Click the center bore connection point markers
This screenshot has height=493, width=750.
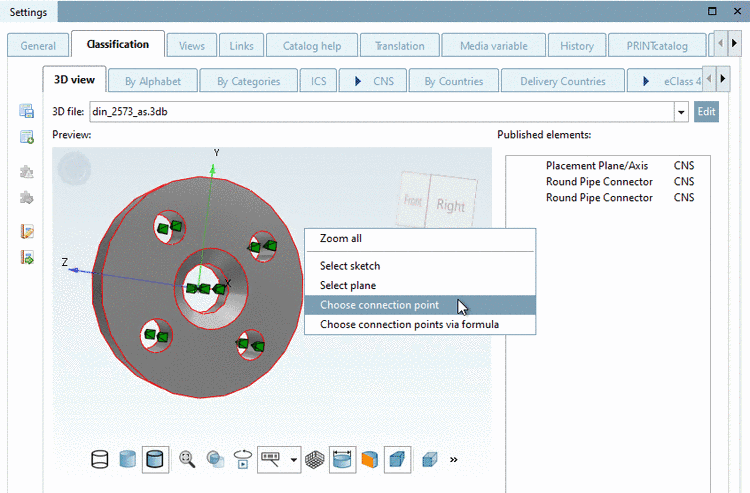(205, 289)
